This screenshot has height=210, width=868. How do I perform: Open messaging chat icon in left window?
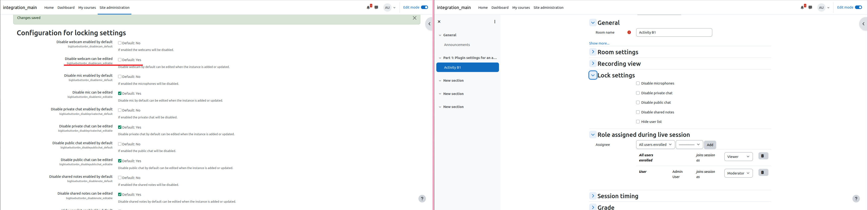[x=376, y=7]
